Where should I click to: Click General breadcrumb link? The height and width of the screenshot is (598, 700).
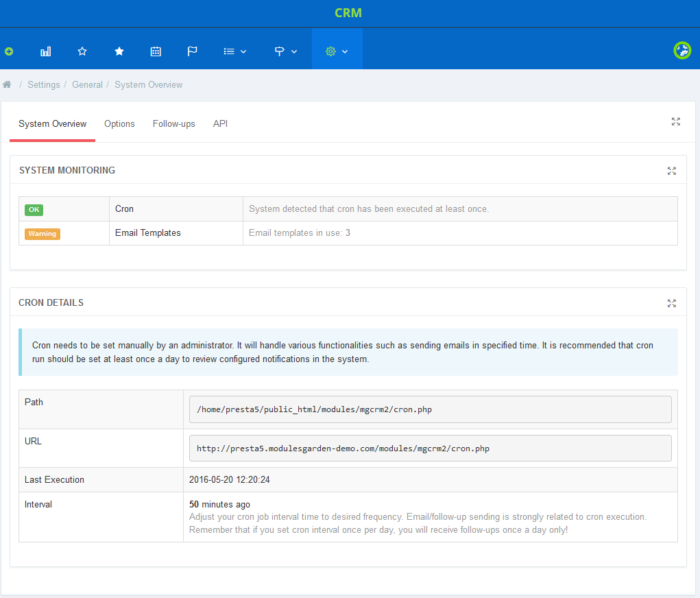click(x=87, y=85)
